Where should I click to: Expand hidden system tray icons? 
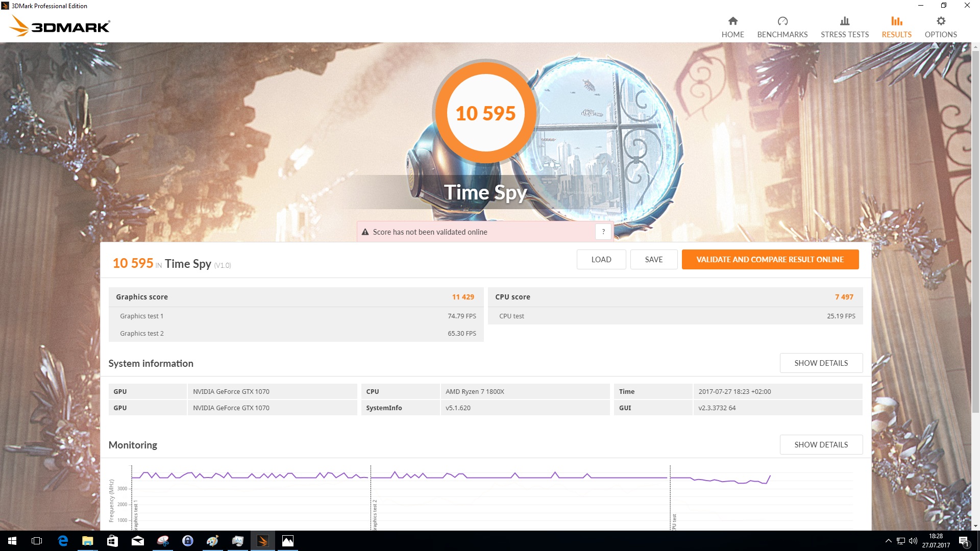tap(888, 541)
